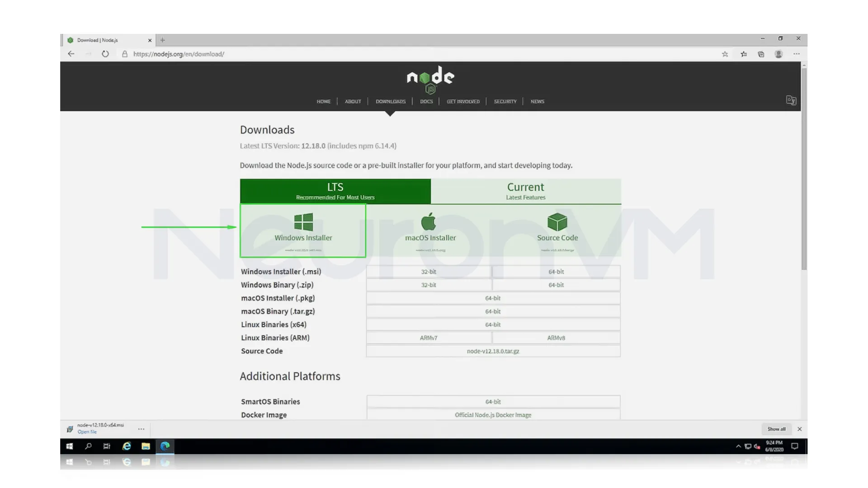
Task: Click the address bar URL
Action: coord(179,54)
